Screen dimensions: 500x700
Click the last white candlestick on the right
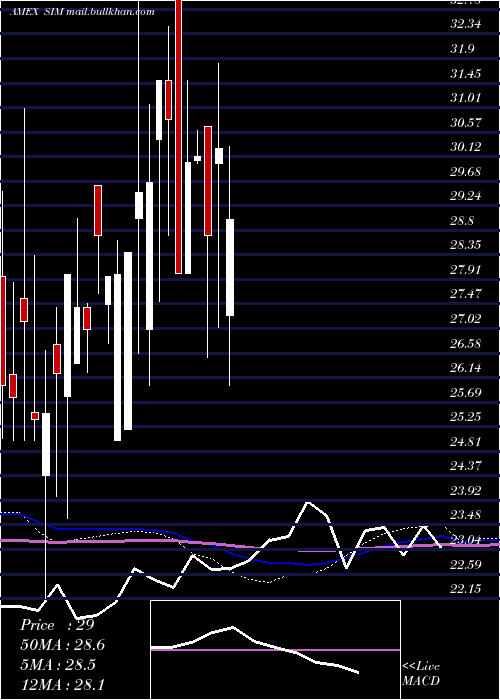[x=230, y=267]
